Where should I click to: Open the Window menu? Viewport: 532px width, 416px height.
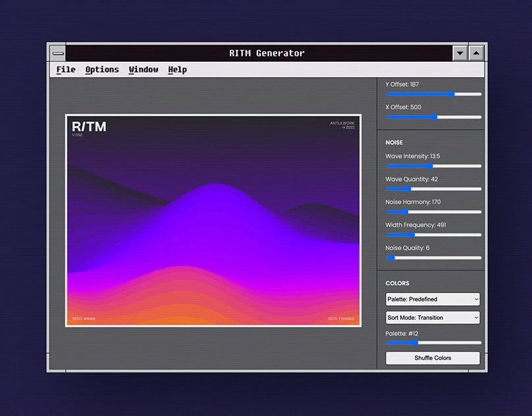click(144, 70)
